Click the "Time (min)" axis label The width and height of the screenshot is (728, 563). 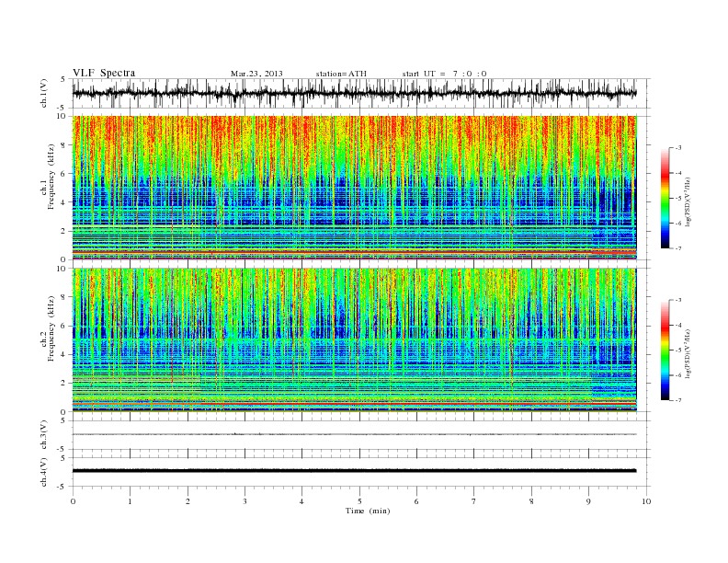(368, 511)
